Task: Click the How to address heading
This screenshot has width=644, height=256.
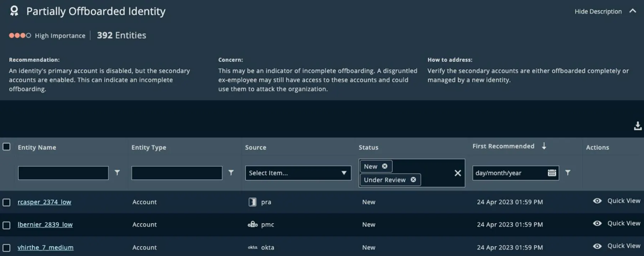Action: (x=450, y=60)
